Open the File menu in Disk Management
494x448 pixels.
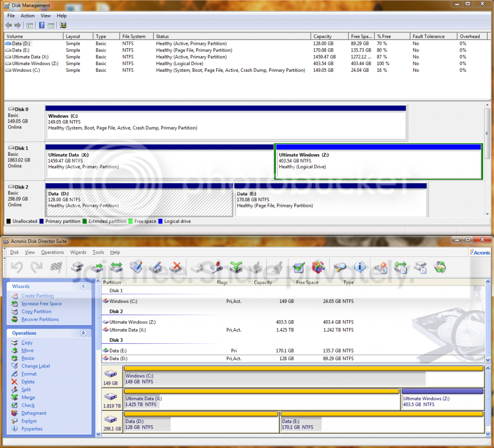pyautogui.click(x=11, y=16)
